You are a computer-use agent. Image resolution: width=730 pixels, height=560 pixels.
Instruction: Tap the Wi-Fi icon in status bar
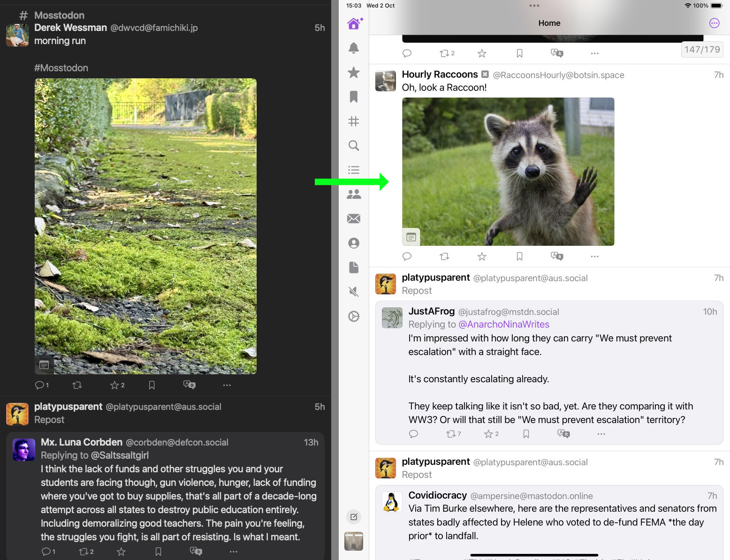(x=688, y=6)
